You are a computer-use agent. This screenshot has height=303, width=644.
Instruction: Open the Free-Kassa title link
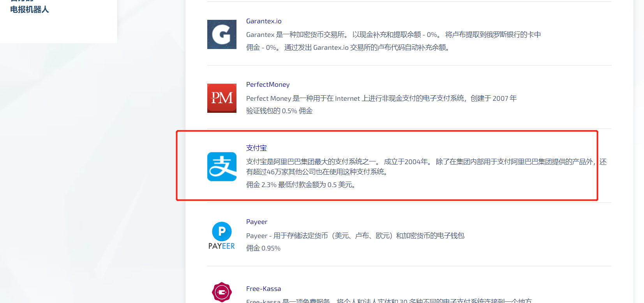tap(264, 289)
